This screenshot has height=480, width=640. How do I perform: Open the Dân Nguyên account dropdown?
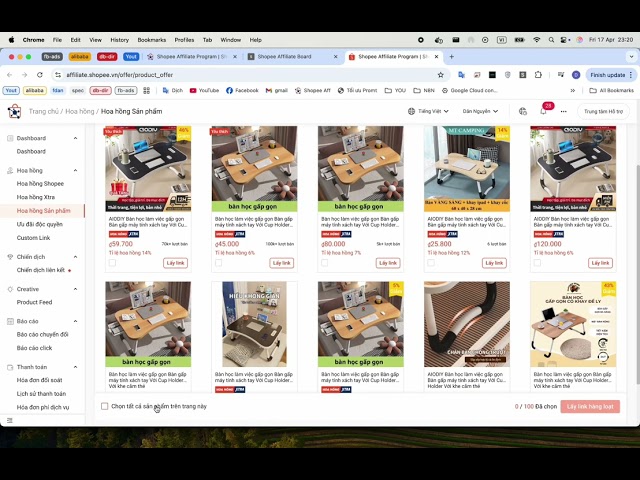click(x=480, y=111)
